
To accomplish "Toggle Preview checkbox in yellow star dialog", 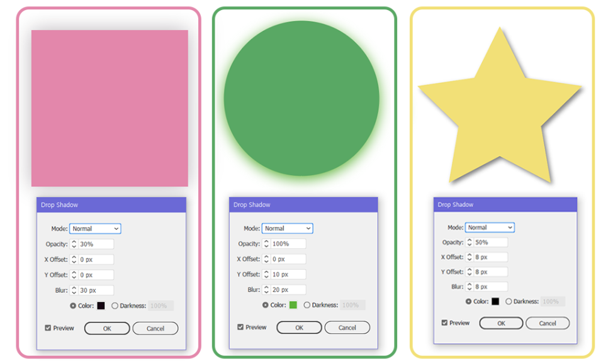I will pyautogui.click(x=444, y=323).
